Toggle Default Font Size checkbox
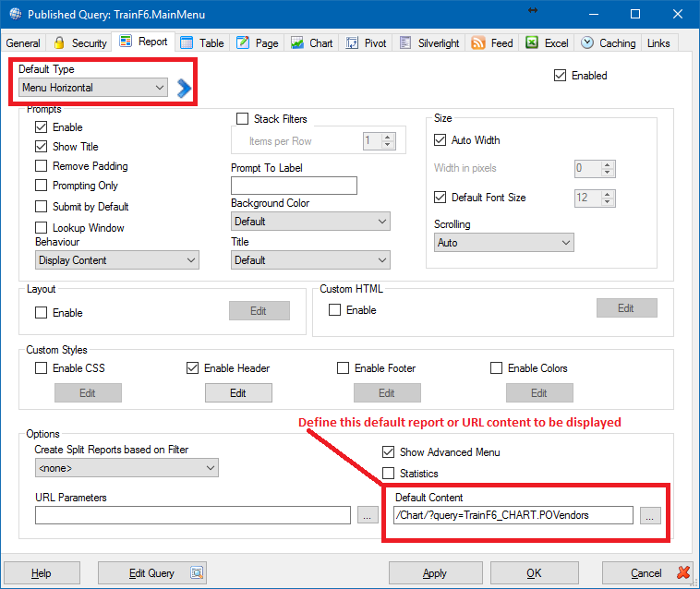Screen dimensions: 700x589 click(x=441, y=198)
